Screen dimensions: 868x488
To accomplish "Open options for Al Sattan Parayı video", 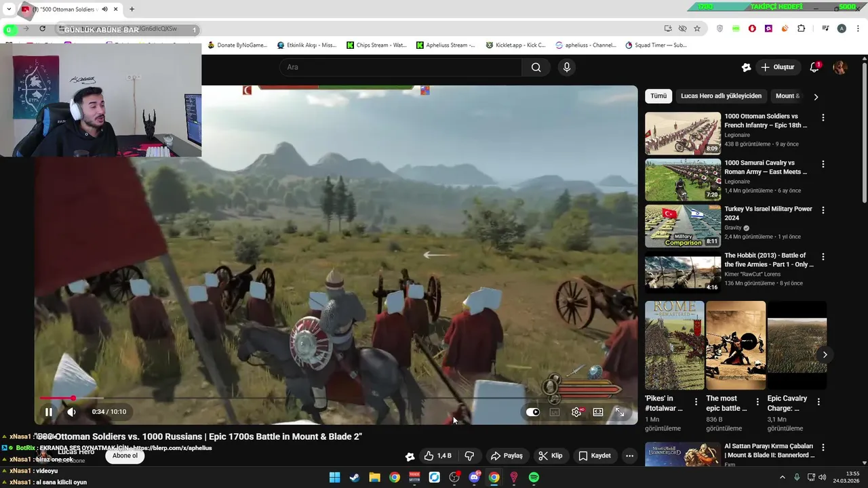I will pos(823,448).
